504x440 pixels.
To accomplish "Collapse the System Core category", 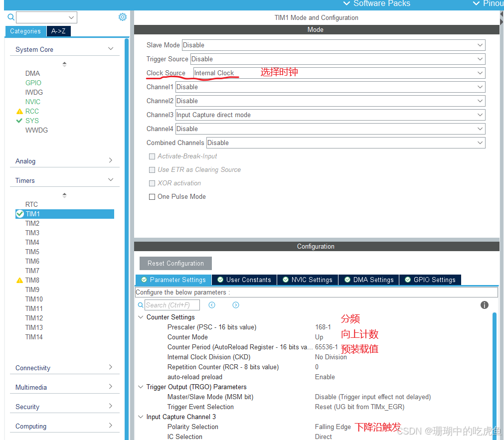I will tap(111, 49).
